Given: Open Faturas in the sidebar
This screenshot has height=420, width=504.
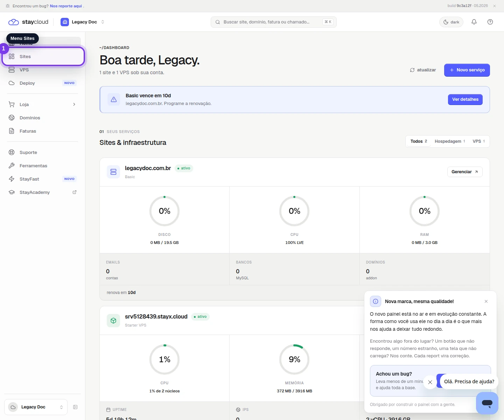Looking at the screenshot, I should coord(43,131).
